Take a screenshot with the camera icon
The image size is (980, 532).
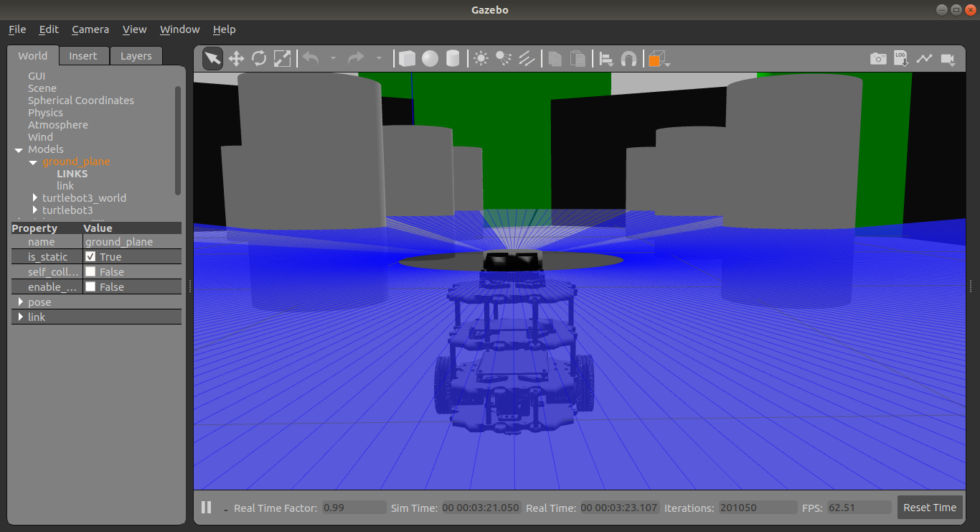(878, 58)
